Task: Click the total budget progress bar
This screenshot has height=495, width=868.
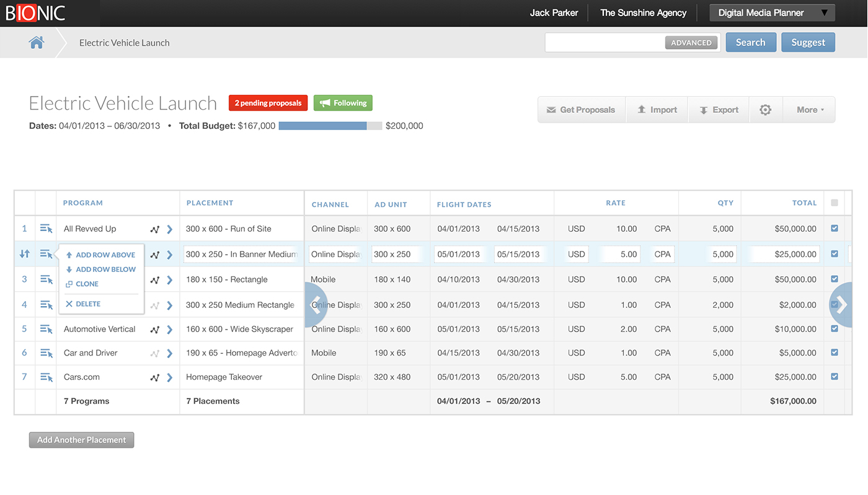Action: [x=330, y=126]
